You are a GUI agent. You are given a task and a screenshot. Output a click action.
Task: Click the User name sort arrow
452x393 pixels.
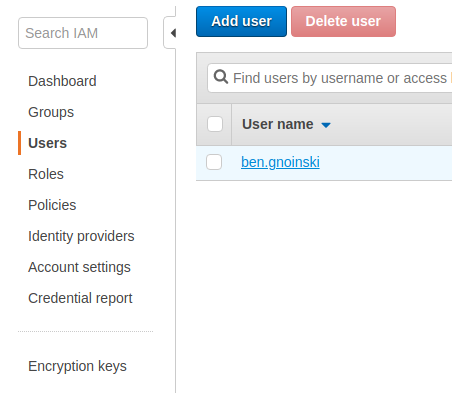click(326, 125)
